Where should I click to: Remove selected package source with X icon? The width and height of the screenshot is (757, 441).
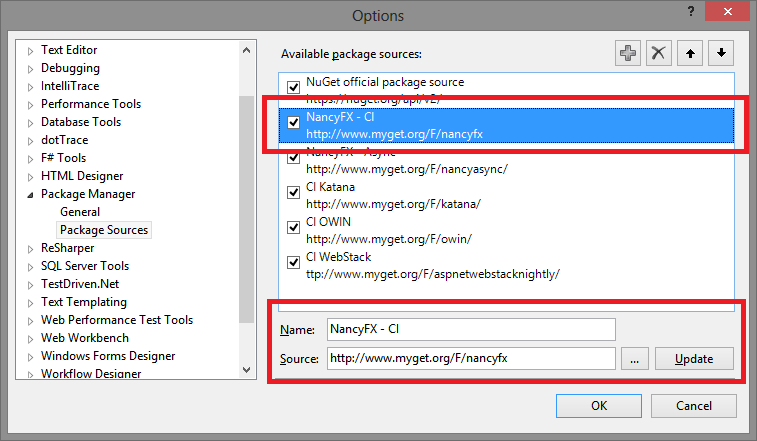(659, 53)
